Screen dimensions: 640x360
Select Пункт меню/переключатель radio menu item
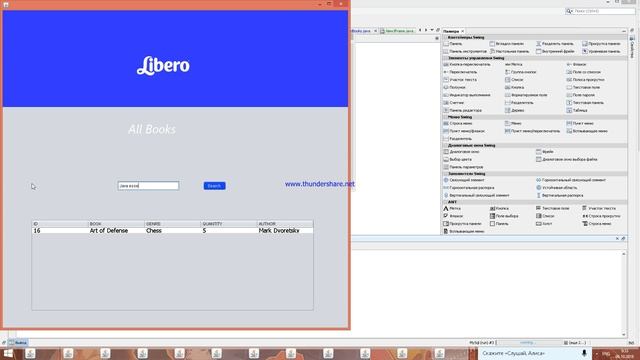click(x=532, y=131)
